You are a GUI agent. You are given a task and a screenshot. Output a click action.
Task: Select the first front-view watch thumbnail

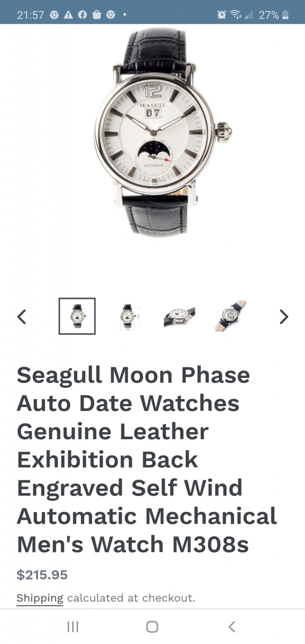(x=77, y=316)
